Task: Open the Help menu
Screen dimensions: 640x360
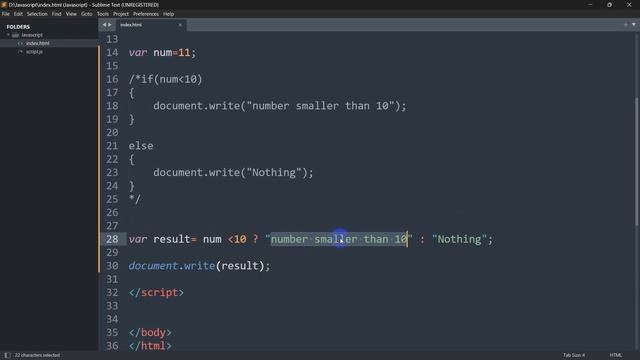Action: click(x=169, y=14)
